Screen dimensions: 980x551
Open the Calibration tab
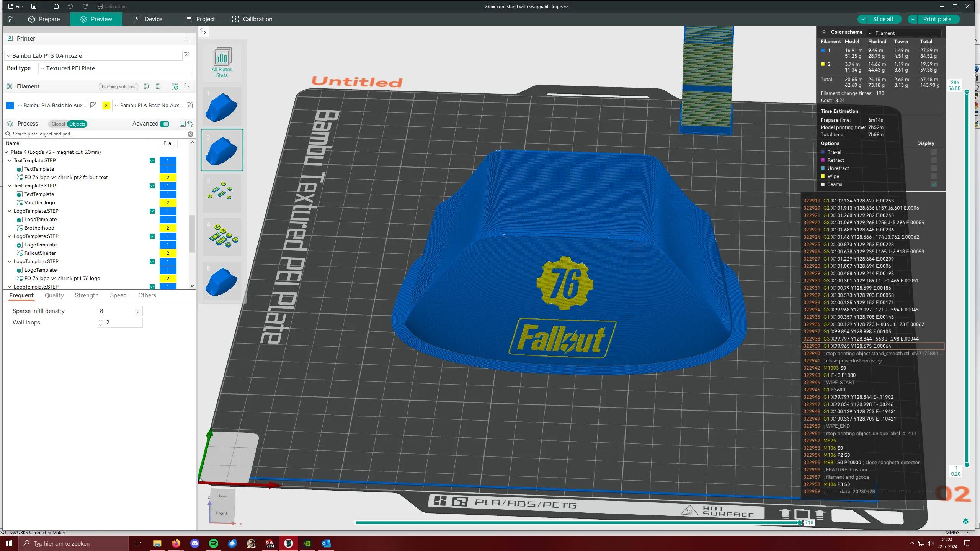coord(252,19)
